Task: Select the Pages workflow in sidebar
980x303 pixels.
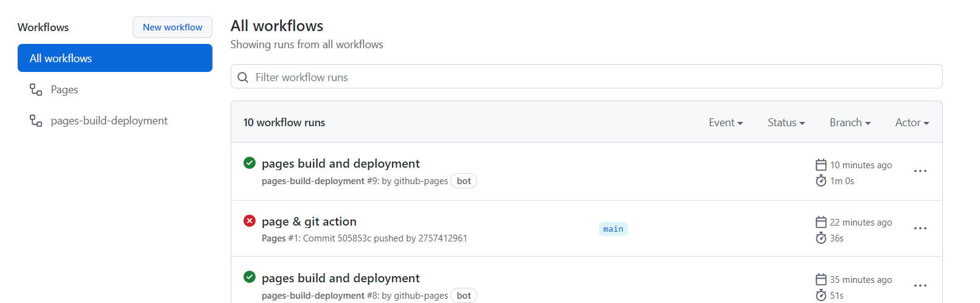Action: point(115,90)
